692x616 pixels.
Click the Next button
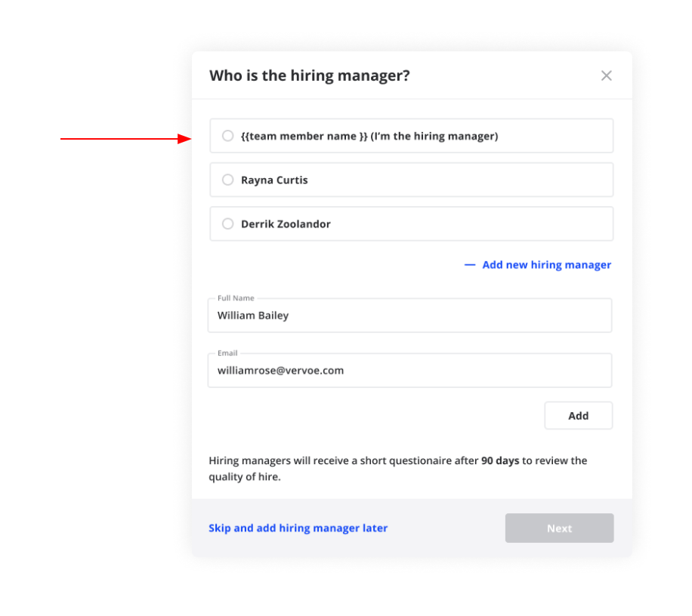[x=559, y=528]
